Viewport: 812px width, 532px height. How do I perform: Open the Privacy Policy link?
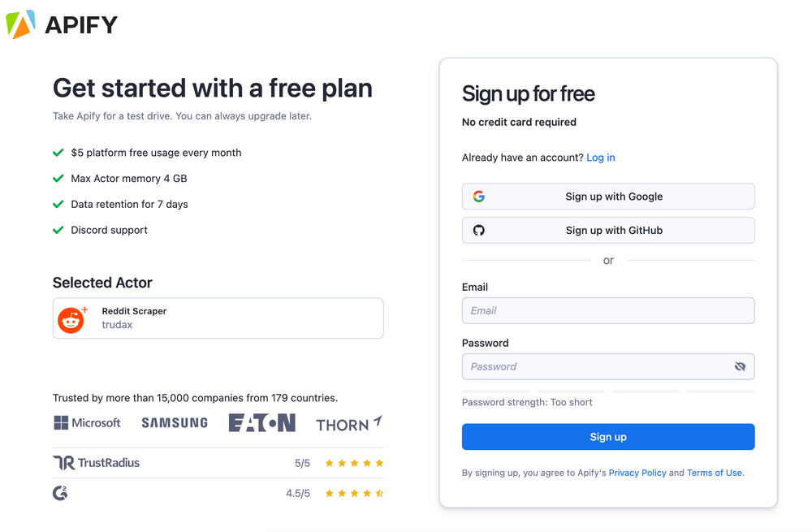[x=637, y=473]
